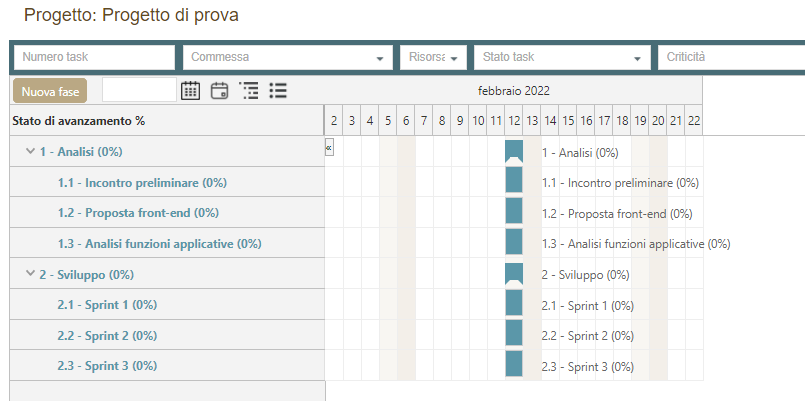This screenshot has height=401, width=805.
Task: Select task 2.1 - Sprint 1
Action: pos(107,305)
